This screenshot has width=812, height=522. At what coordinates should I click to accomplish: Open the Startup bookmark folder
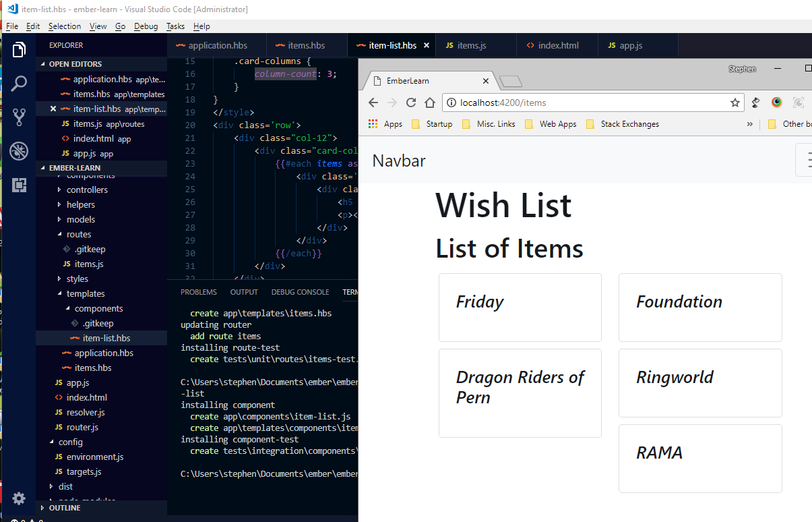tap(431, 124)
